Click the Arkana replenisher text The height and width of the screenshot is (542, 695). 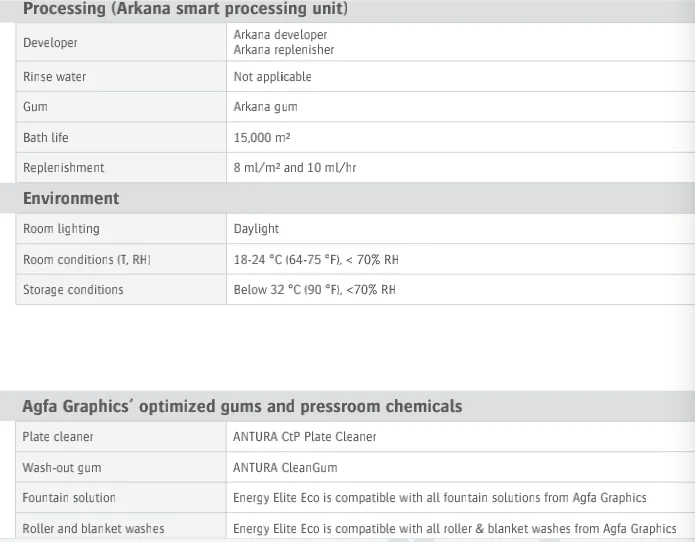click(283, 50)
